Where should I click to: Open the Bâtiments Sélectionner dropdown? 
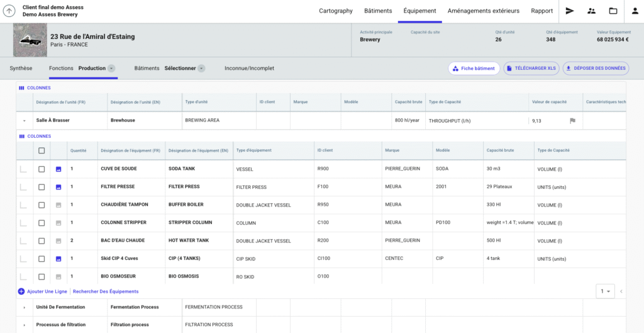[x=201, y=68]
